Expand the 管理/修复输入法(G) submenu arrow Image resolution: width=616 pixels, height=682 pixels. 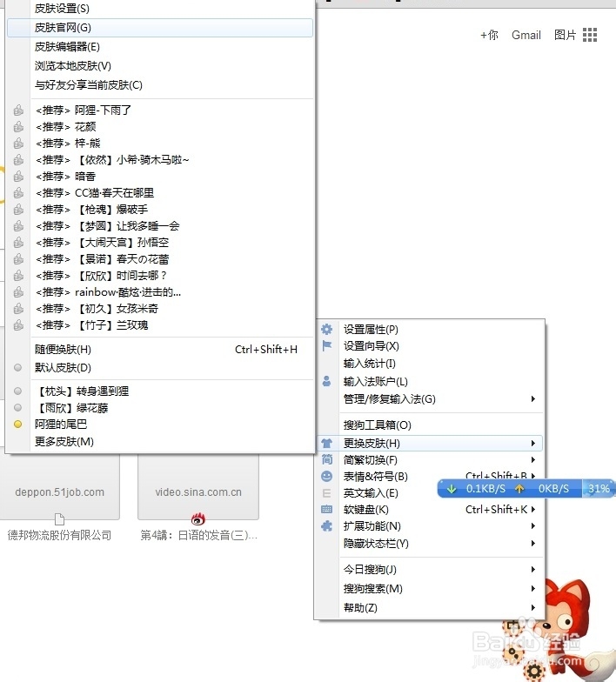532,398
